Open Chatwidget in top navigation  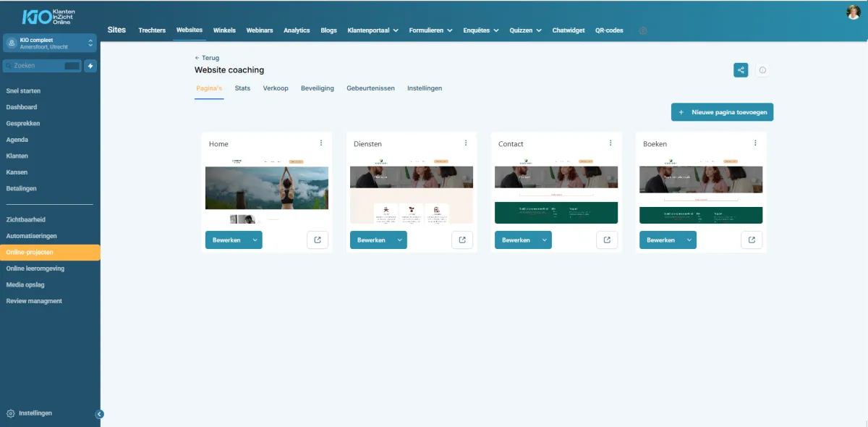pos(569,30)
